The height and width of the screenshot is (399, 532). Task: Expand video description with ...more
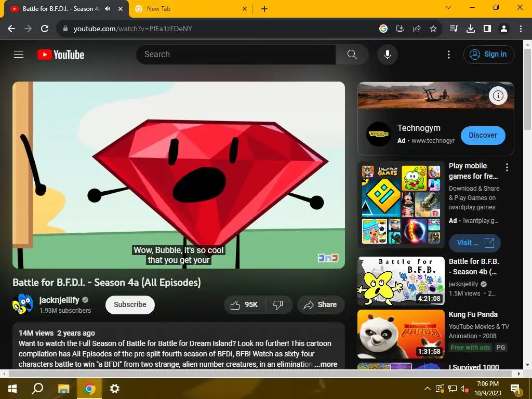tap(325, 364)
